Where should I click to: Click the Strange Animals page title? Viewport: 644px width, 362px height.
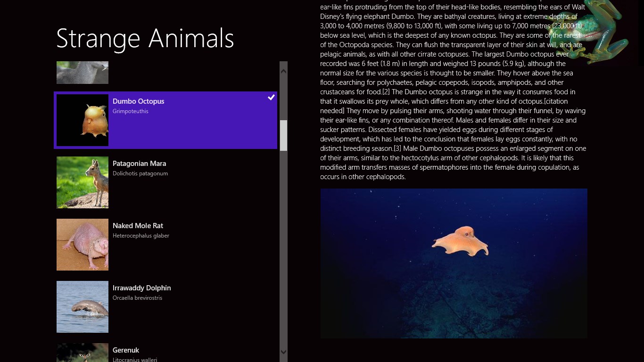145,38
